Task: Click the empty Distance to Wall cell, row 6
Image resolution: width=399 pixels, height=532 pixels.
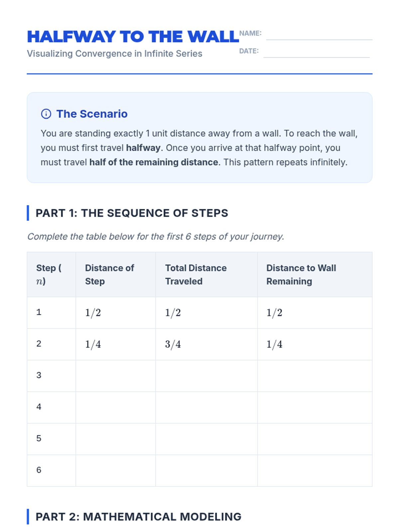Action: (x=315, y=470)
